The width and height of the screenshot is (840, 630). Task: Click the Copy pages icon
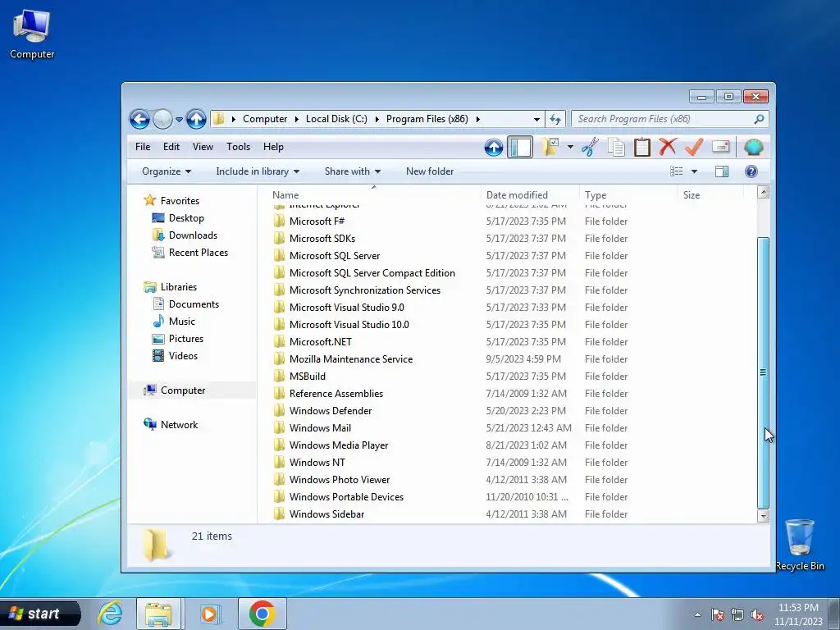(x=616, y=147)
